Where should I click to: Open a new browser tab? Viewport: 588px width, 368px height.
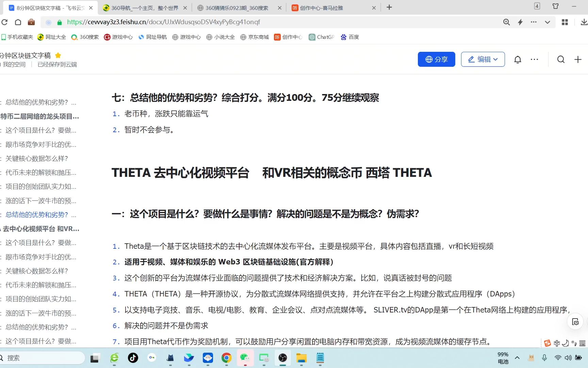pos(389,7)
